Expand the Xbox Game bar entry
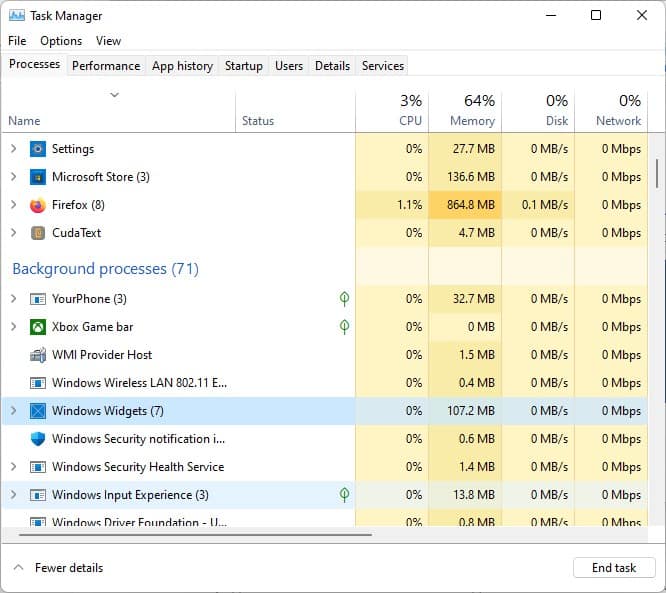Viewport: 666px width, 593px height. coord(14,327)
